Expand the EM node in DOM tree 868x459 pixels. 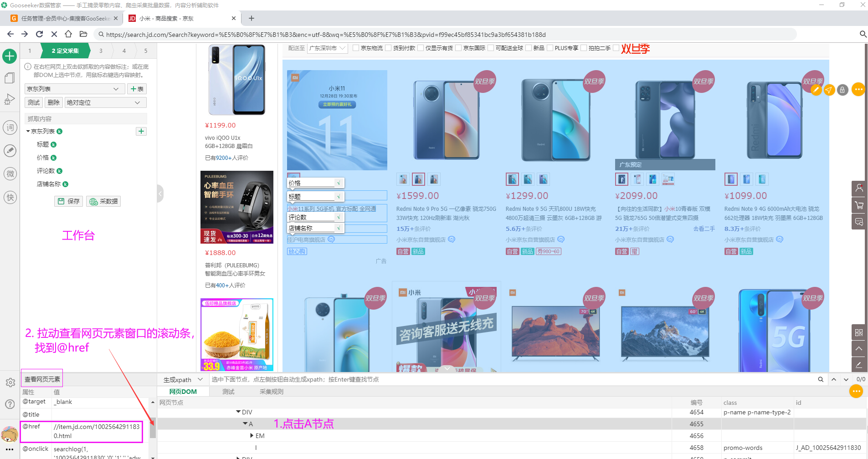pos(252,436)
